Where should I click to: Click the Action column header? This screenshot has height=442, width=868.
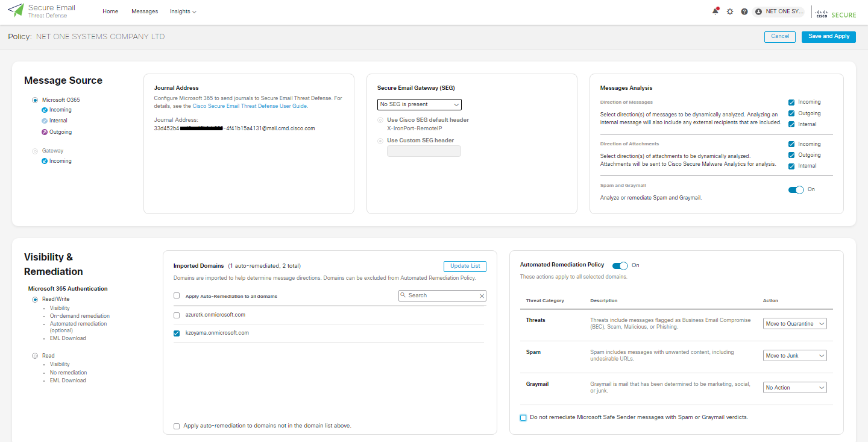770,300
